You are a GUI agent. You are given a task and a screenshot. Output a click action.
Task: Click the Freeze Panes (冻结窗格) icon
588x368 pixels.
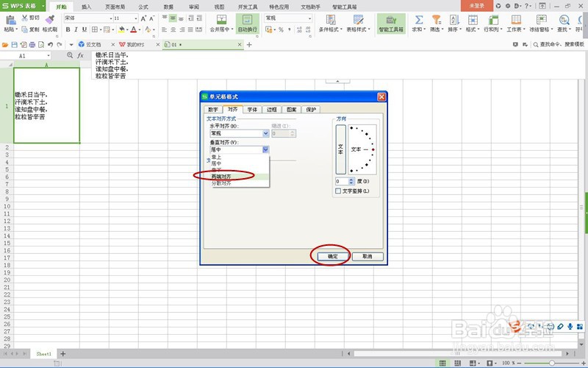541,20
